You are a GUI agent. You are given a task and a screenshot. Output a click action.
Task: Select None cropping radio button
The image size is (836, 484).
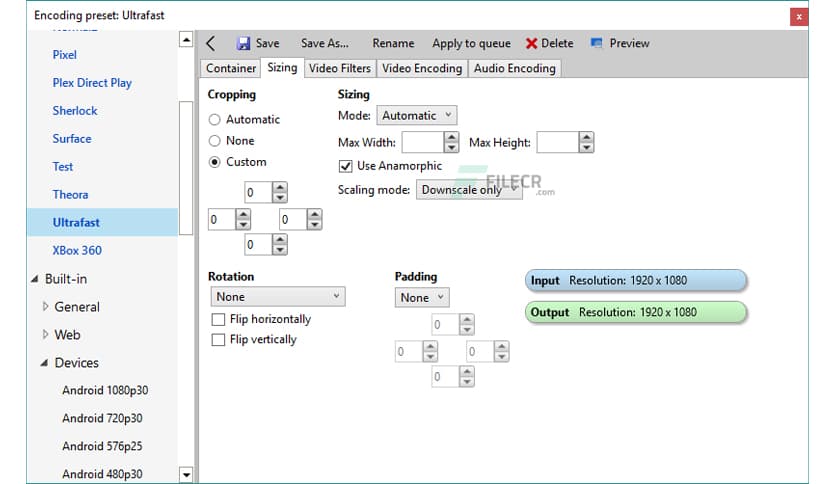214,141
